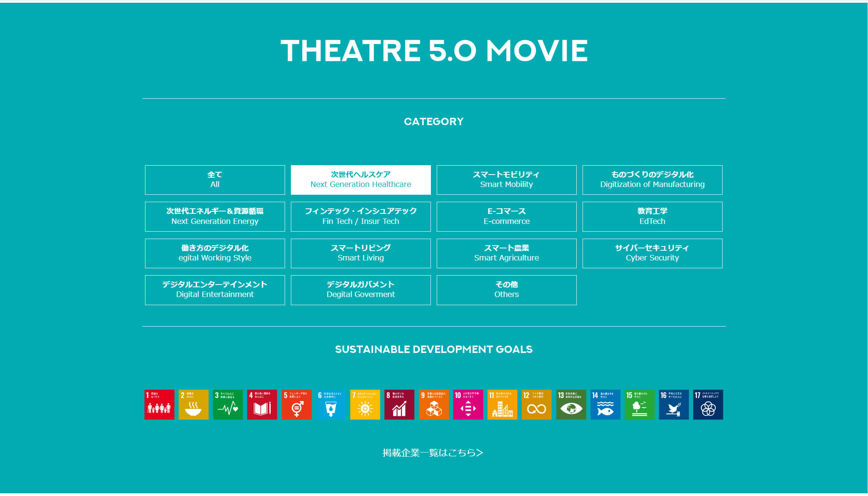Image resolution: width=868 pixels, height=496 pixels.
Task: Click SDG goal 7 sun energy icon
Action: tap(365, 404)
